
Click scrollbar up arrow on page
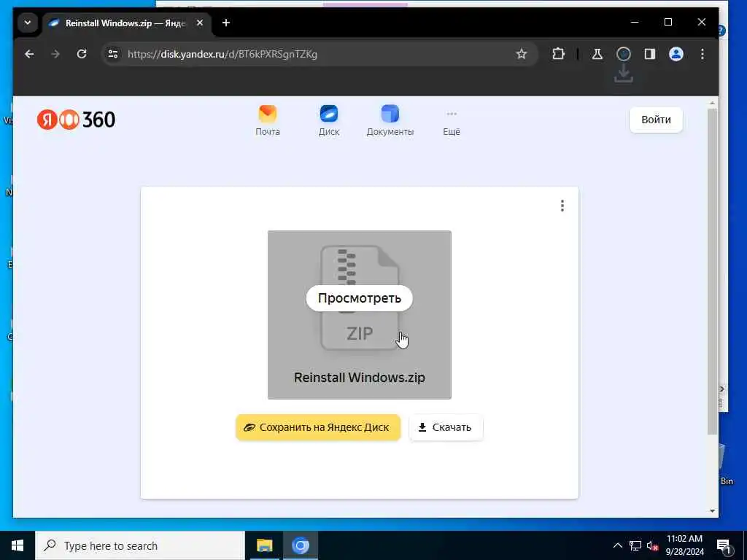tap(712, 104)
